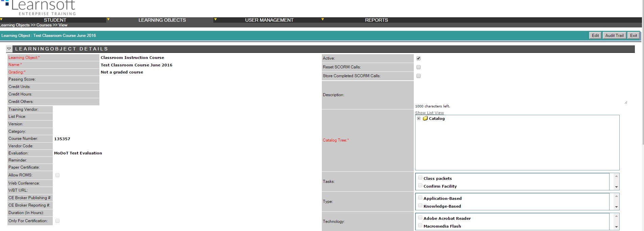The width and height of the screenshot is (644, 231).
Task: Click the yellow Catalog folder icon
Action: pyautogui.click(x=425, y=119)
